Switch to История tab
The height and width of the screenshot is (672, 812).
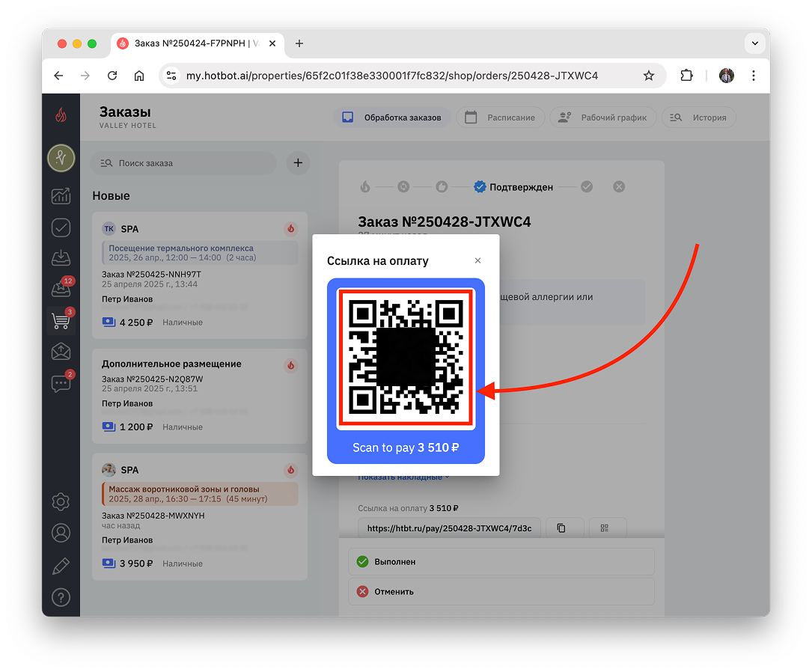point(698,117)
